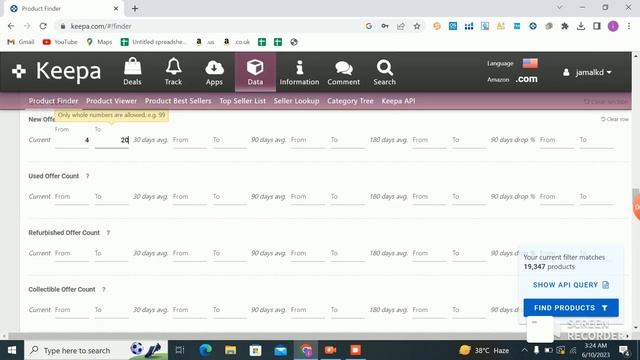This screenshot has height=360, width=640.
Task: Open the Amazon .com domain selector
Action: 526,79
